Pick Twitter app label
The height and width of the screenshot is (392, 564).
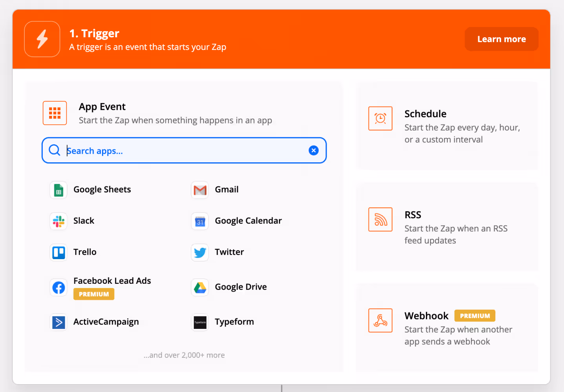(x=229, y=252)
